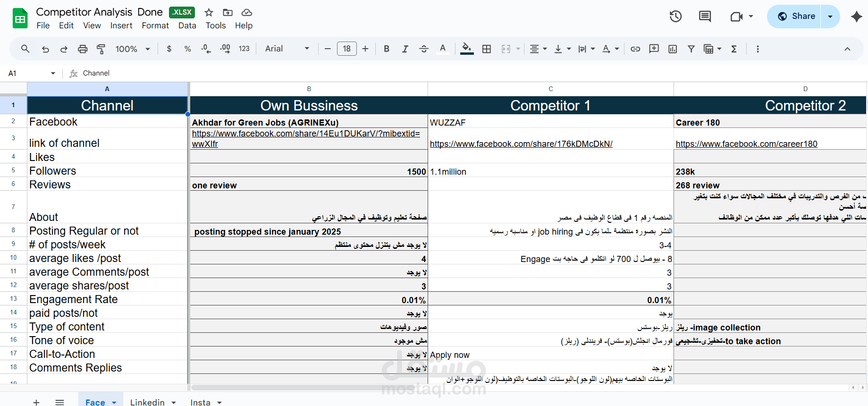This screenshot has height=406, width=868.
Task: Toggle bold formatting
Action: [x=387, y=49]
